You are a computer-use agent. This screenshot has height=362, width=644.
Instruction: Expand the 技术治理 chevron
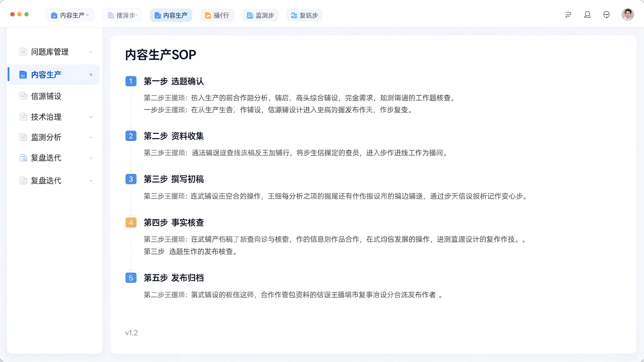pyautogui.click(x=91, y=117)
